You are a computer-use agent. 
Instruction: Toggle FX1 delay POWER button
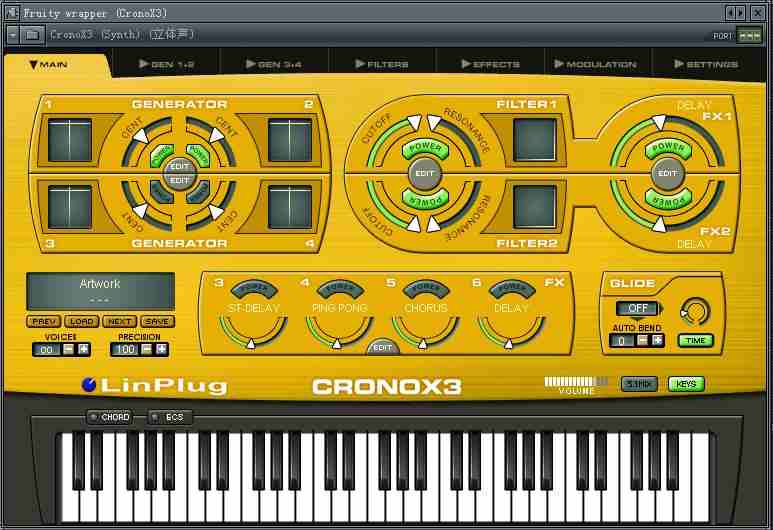pyautogui.click(x=668, y=148)
